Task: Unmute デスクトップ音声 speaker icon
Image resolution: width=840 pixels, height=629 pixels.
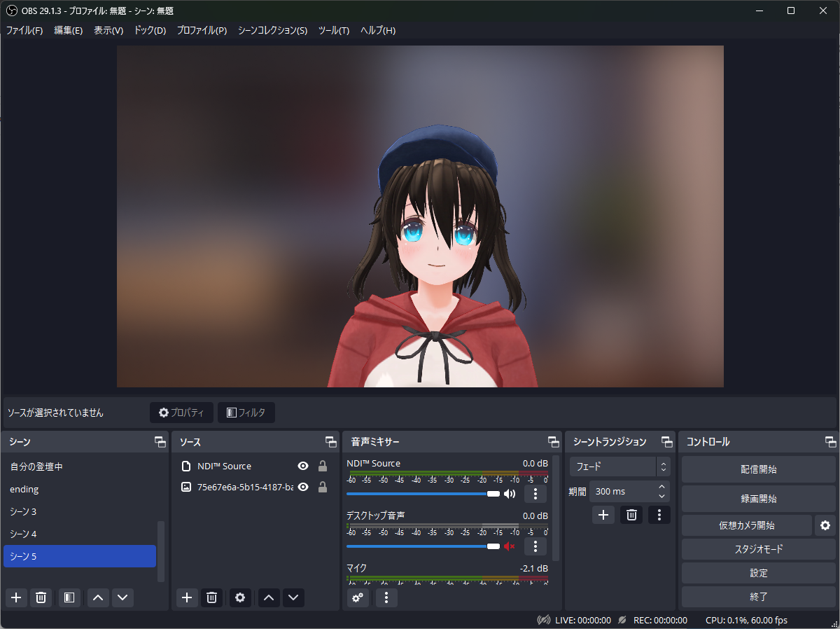Action: (508, 546)
